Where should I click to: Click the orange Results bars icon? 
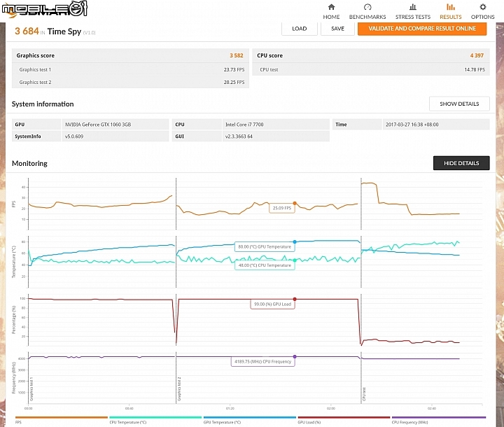point(451,7)
